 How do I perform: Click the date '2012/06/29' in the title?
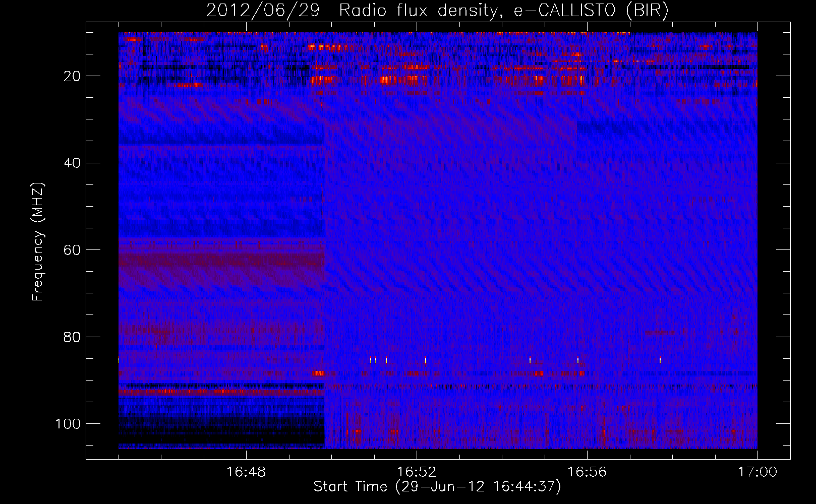click(x=263, y=10)
